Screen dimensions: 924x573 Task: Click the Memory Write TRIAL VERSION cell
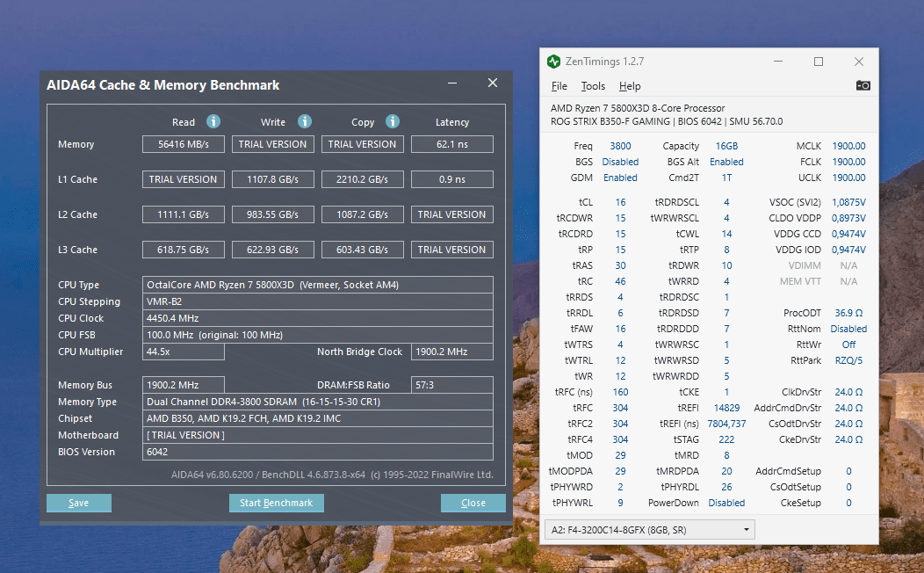click(x=273, y=144)
